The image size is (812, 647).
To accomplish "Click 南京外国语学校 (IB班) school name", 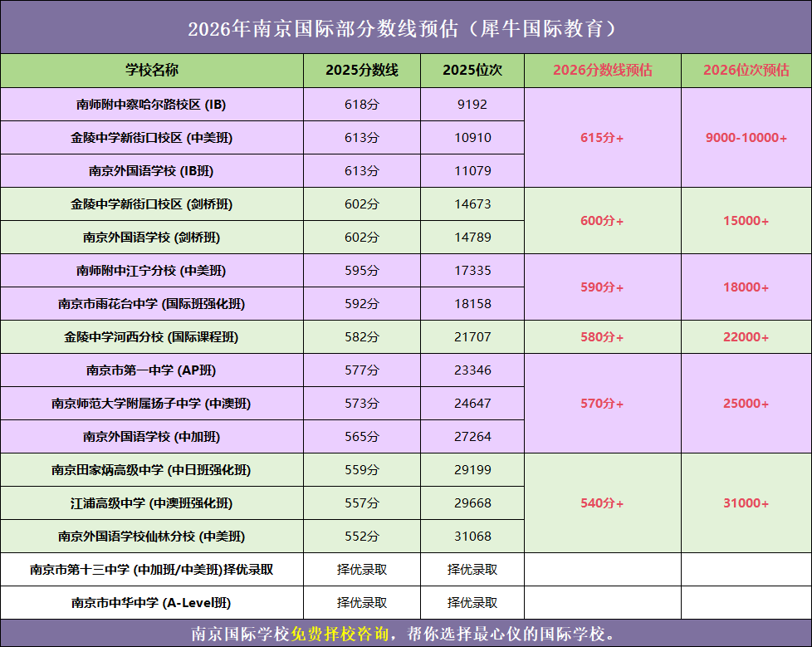I will tap(151, 171).
